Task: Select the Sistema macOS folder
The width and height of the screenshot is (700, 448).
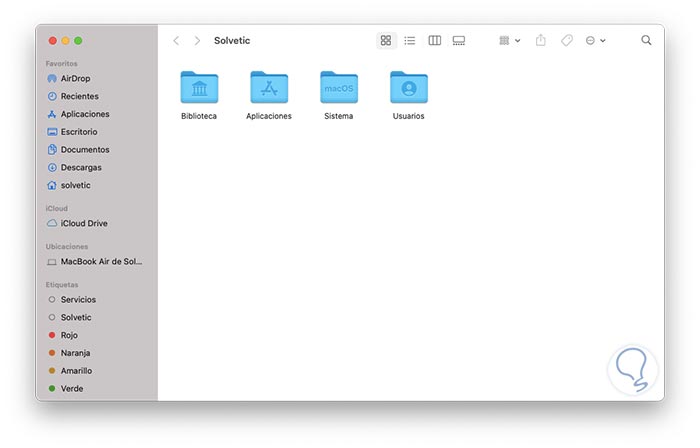Action: 339,95
